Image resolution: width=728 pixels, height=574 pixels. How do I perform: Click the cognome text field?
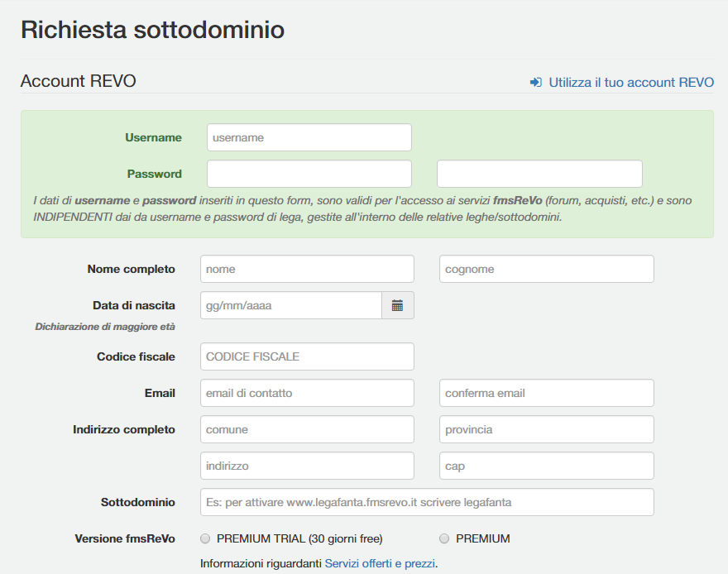point(546,269)
